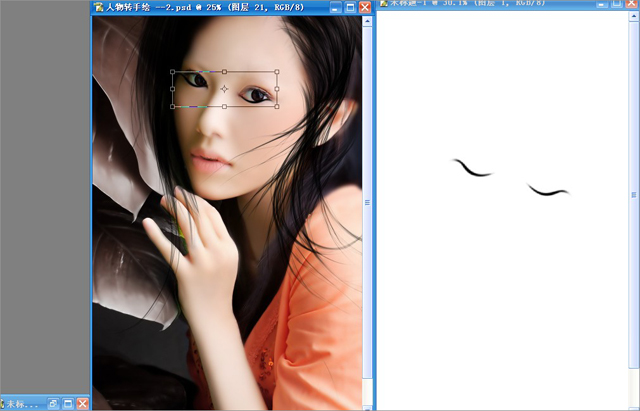Click the up scroll arrow of the 人物转手绘 window
Screen dimensions: 640x411
click(367, 21)
